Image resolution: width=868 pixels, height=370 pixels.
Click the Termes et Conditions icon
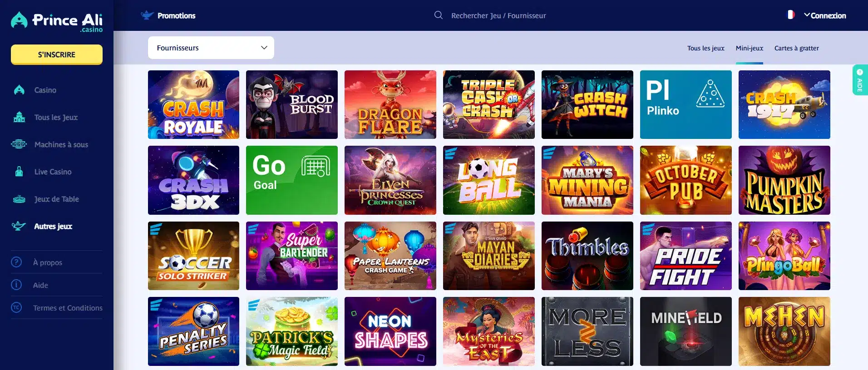point(16,307)
